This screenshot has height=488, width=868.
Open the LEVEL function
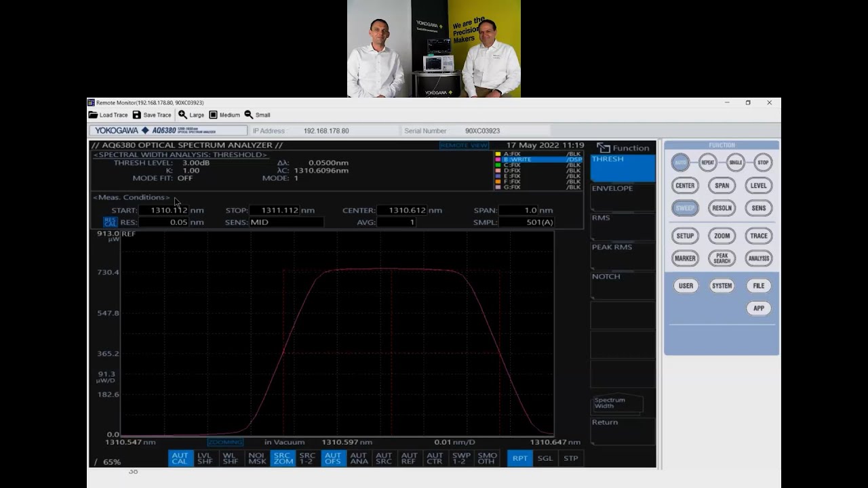coord(759,186)
